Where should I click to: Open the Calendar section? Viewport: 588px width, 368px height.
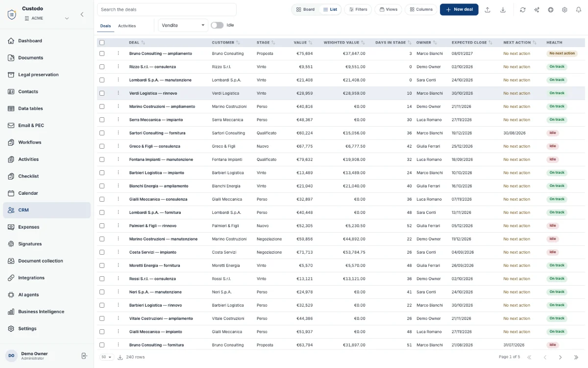[x=47, y=193]
